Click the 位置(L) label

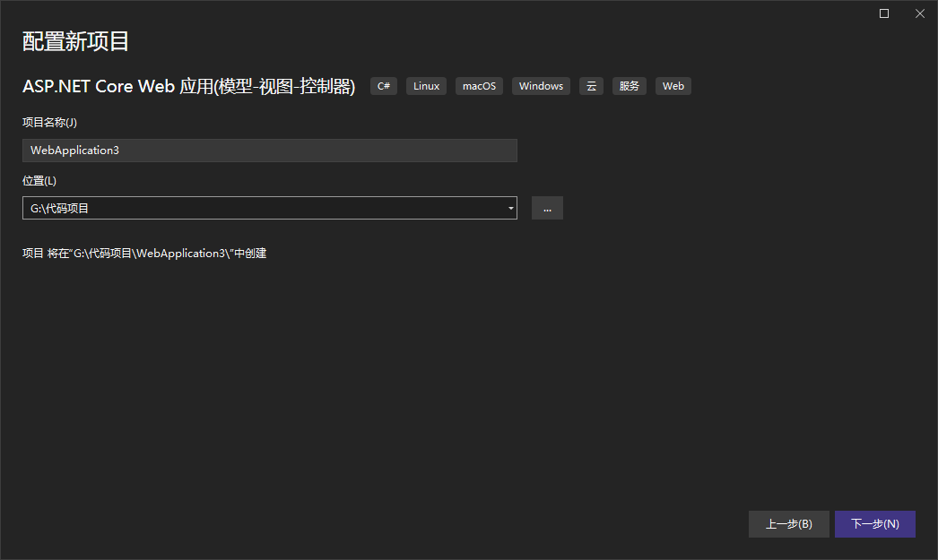click(39, 180)
